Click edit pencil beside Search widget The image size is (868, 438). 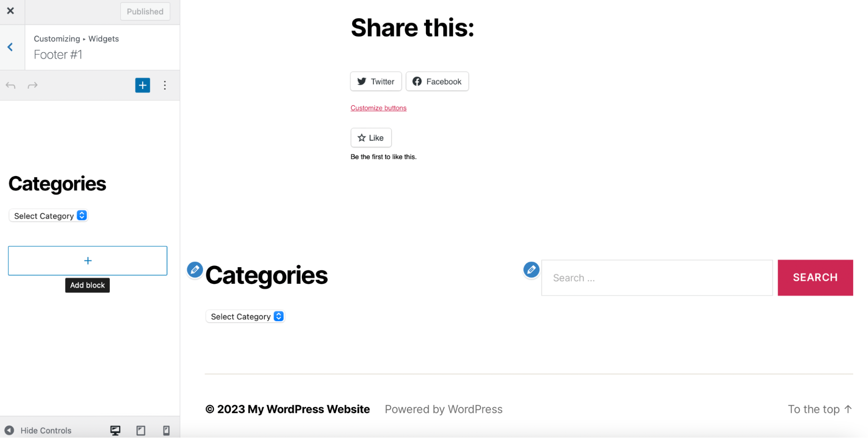(x=531, y=270)
